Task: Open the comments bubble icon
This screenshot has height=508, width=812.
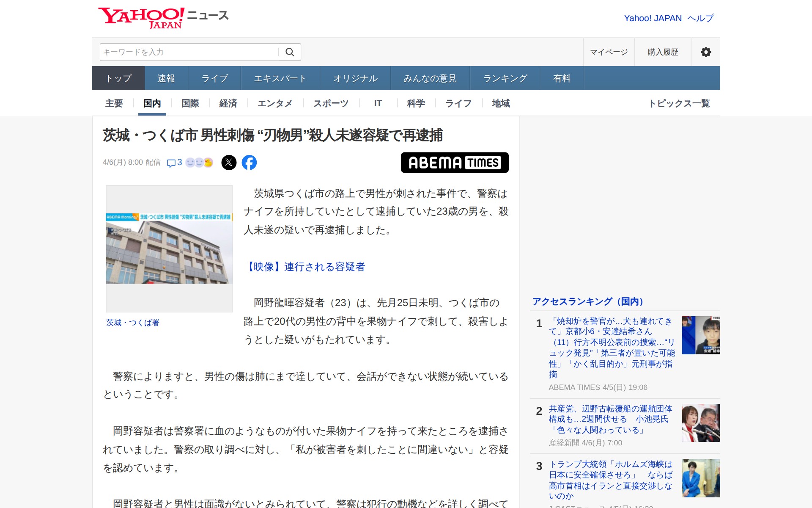Action: click(171, 163)
